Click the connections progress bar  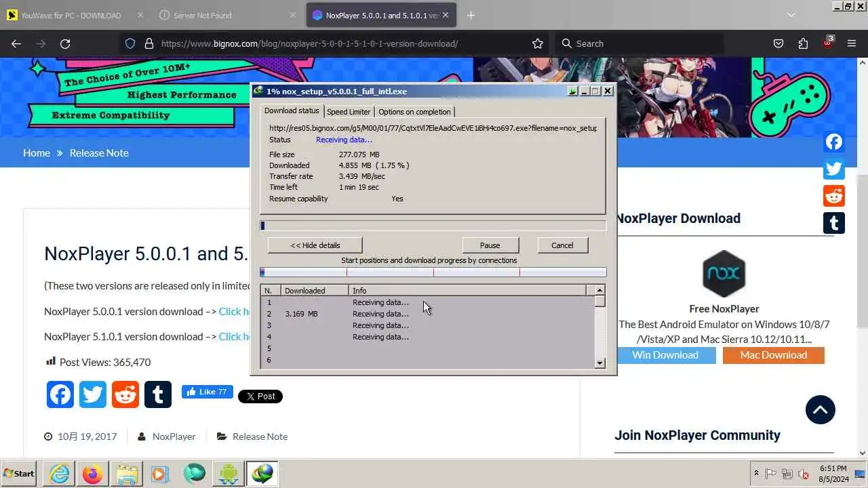(433, 272)
